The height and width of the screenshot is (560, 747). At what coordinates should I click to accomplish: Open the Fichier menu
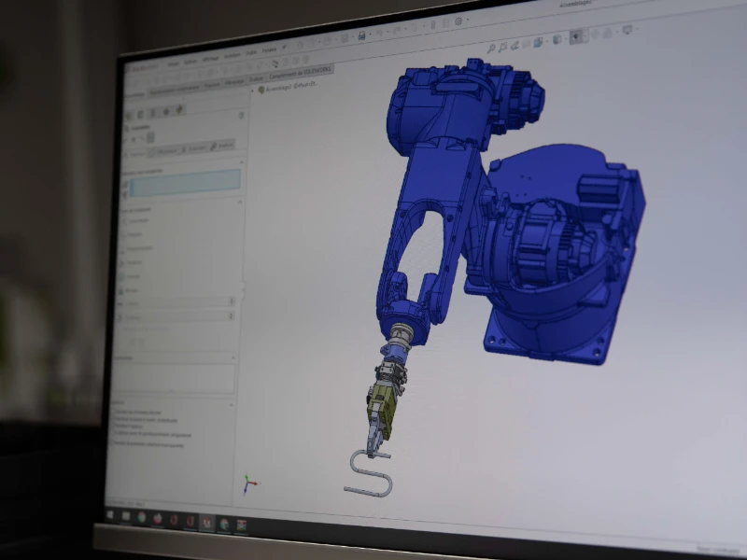click(x=174, y=63)
